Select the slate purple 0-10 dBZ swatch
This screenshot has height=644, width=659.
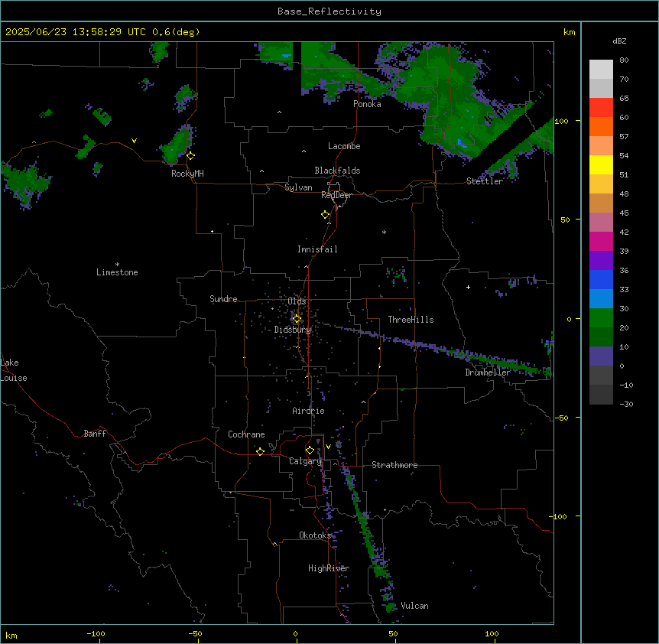601,356
